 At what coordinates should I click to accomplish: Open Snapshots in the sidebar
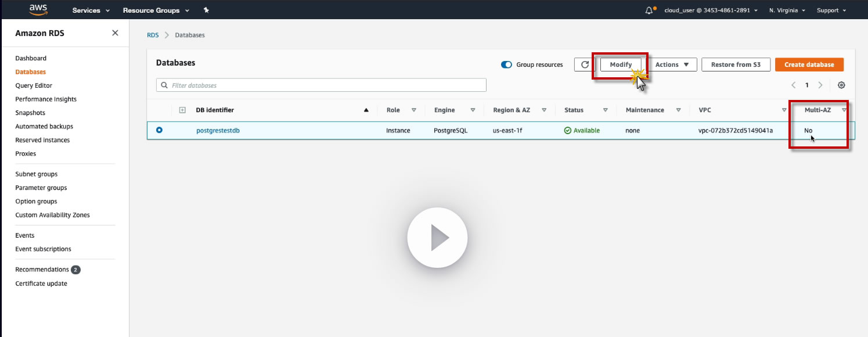[x=30, y=113]
